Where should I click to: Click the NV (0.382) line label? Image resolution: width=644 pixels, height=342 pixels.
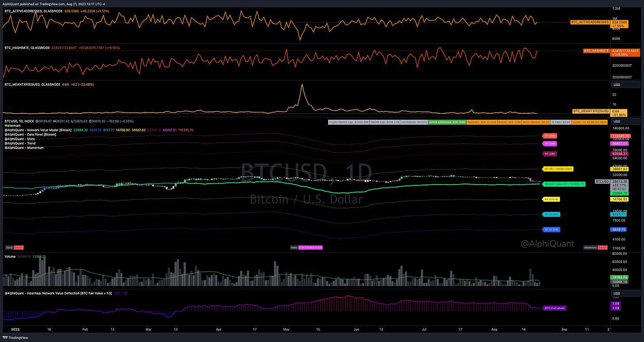[552, 215]
